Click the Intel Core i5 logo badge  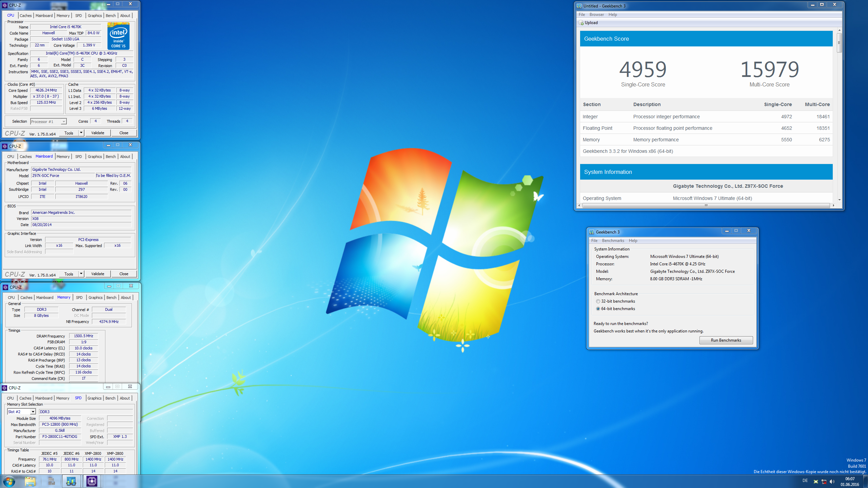pos(118,36)
